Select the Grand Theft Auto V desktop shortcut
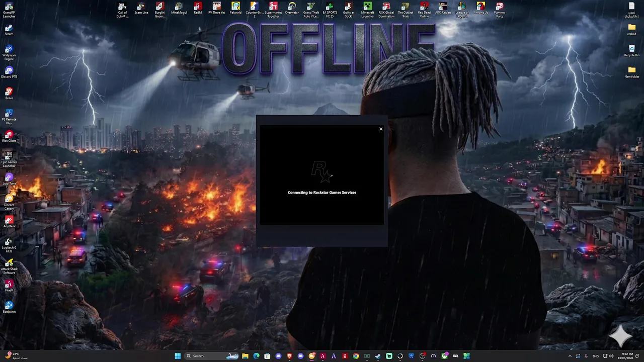Image resolution: width=644 pixels, height=362 pixels. (311, 10)
